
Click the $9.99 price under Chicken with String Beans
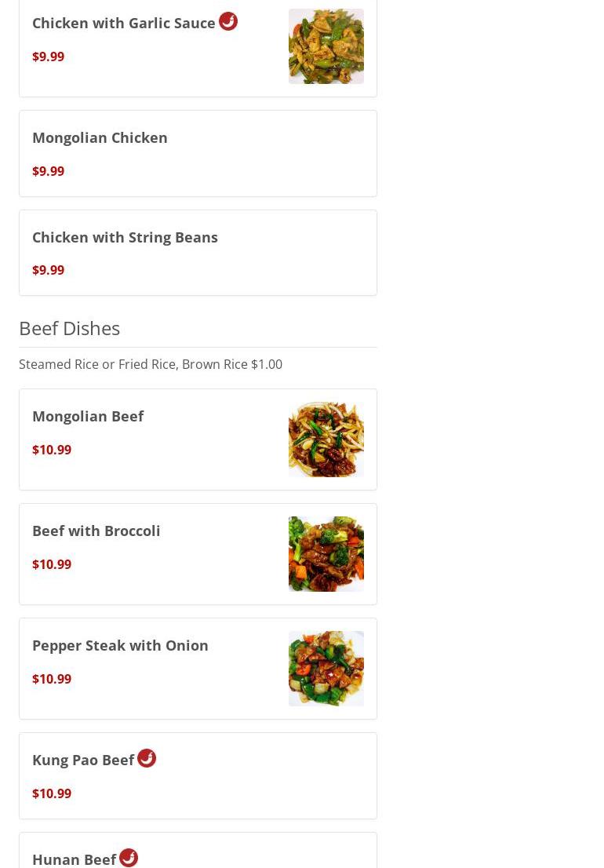[x=48, y=270]
